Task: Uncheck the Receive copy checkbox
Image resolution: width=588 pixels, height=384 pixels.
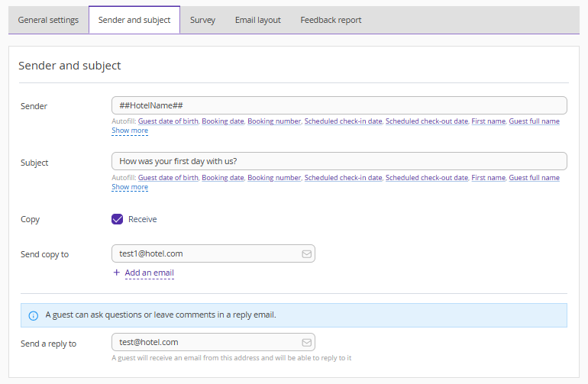Action: point(118,219)
